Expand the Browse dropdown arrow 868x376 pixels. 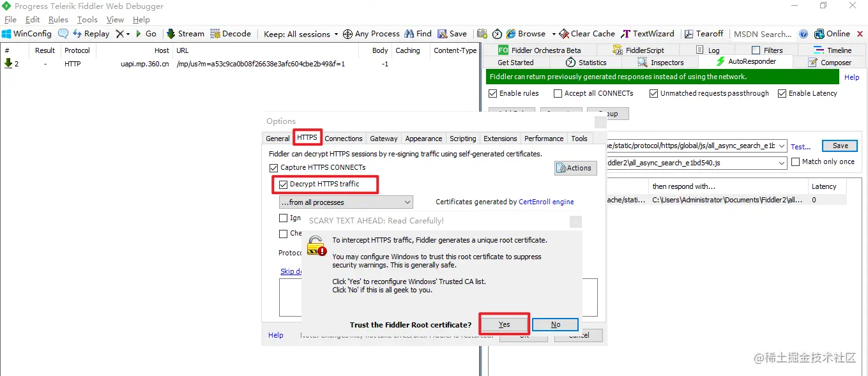(x=553, y=34)
